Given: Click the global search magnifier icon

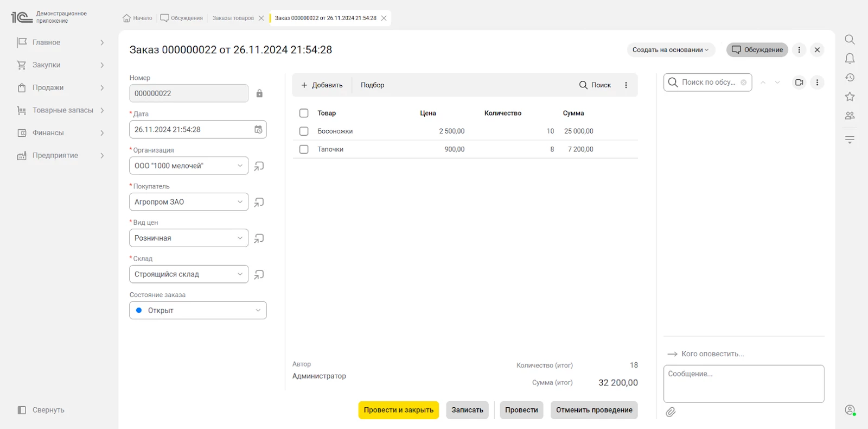Looking at the screenshot, I should click(850, 40).
